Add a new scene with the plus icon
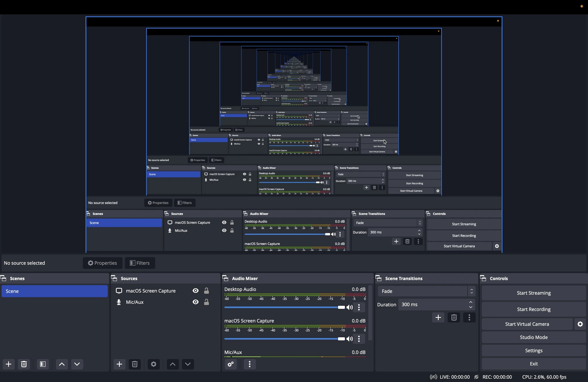Viewport: 588px width, 382px height. 9,364
